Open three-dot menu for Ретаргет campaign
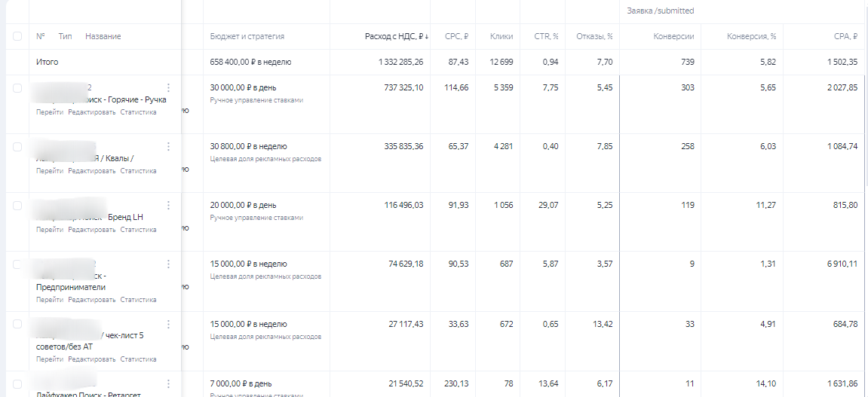Viewport: 868px width, 397px height. click(x=168, y=383)
